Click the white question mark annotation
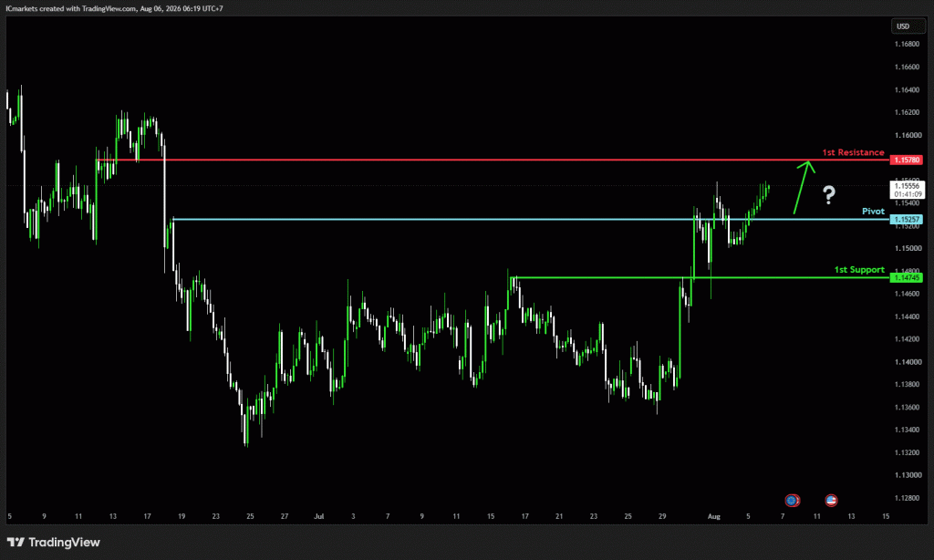The image size is (934, 560). [x=828, y=195]
